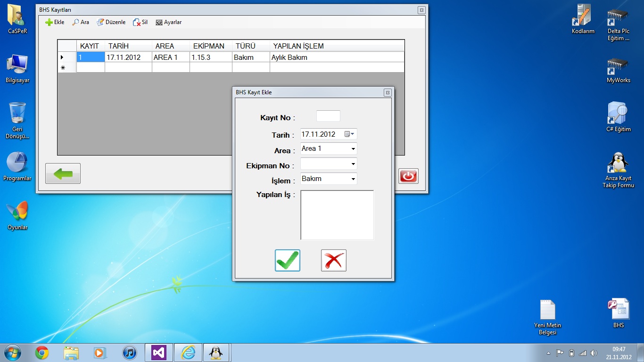Select the YAPILAN İŞLEM column header

[x=337, y=46]
